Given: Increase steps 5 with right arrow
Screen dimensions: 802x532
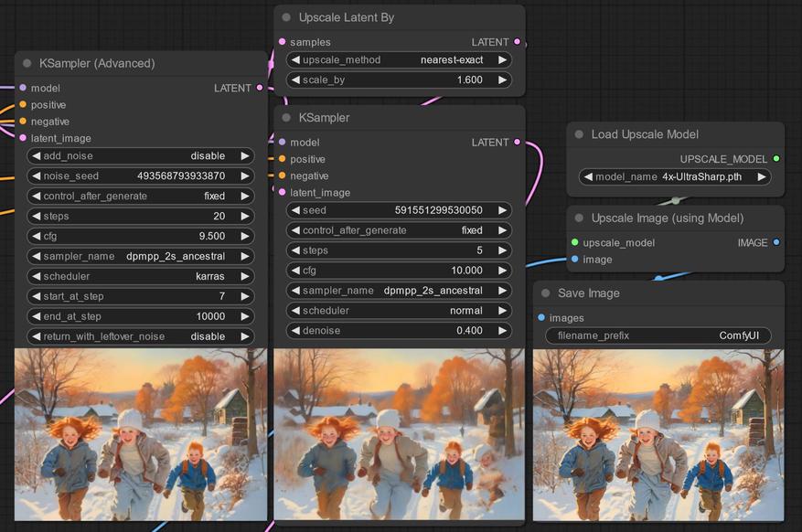Looking at the screenshot, I should pyautogui.click(x=502, y=250).
